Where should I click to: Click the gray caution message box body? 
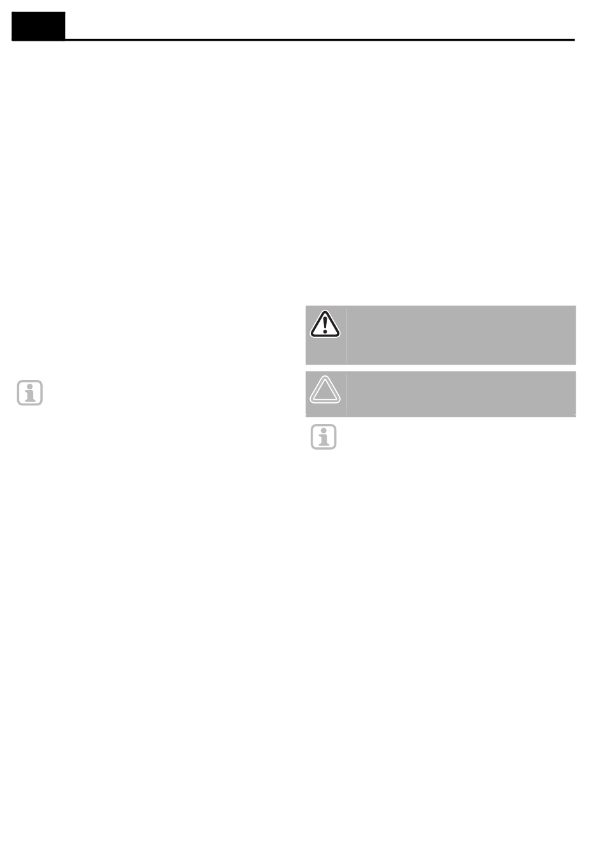(461, 393)
